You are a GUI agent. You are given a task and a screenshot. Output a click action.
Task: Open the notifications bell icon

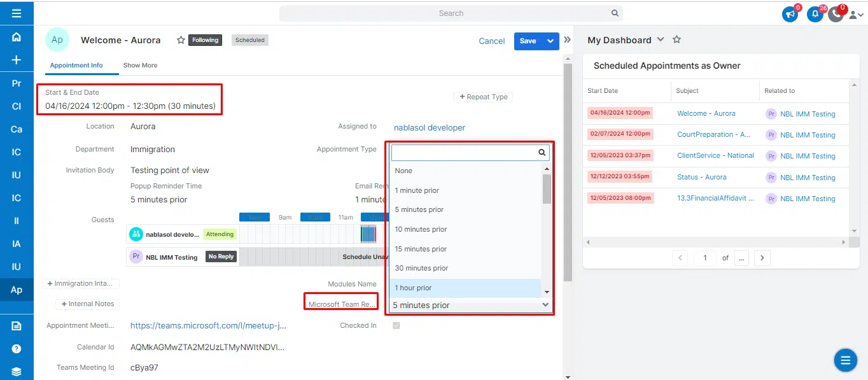tap(815, 14)
